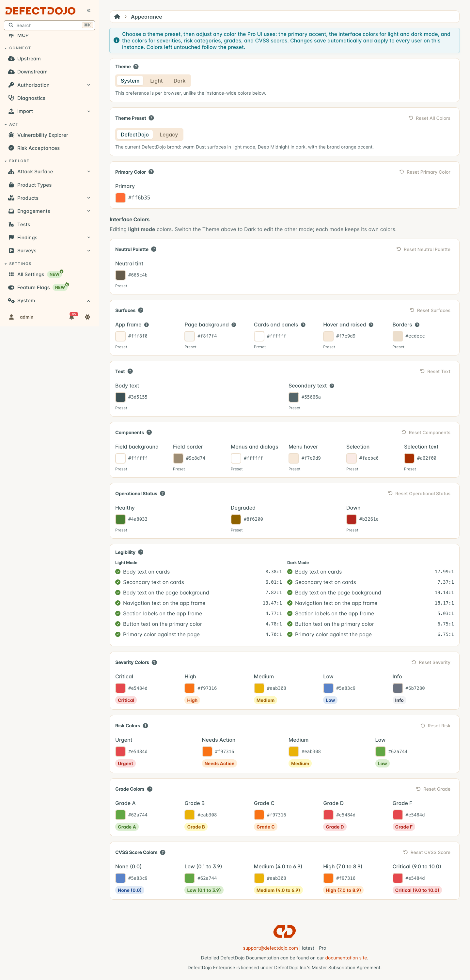Click Reset Neutral Palette

click(x=423, y=249)
